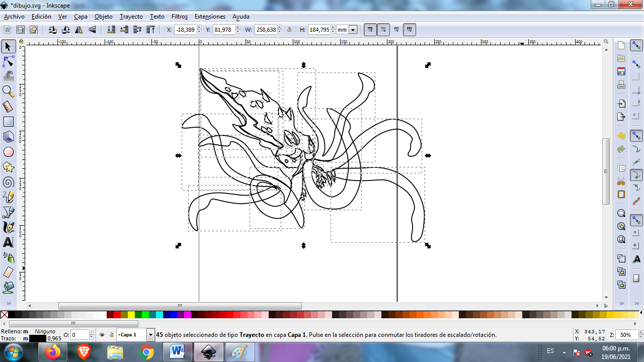The width and height of the screenshot is (644, 362).
Task: Select the Eraser tool
Action: point(8,273)
